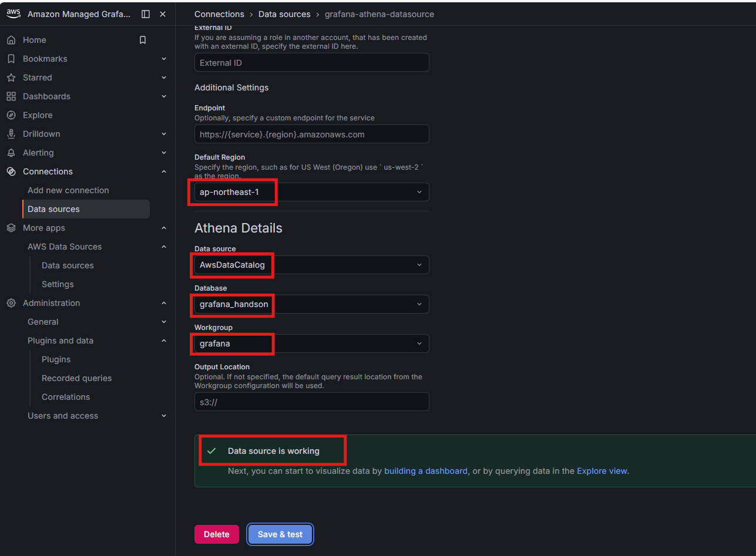Open the Database dropdown
756x556 pixels.
(x=312, y=304)
